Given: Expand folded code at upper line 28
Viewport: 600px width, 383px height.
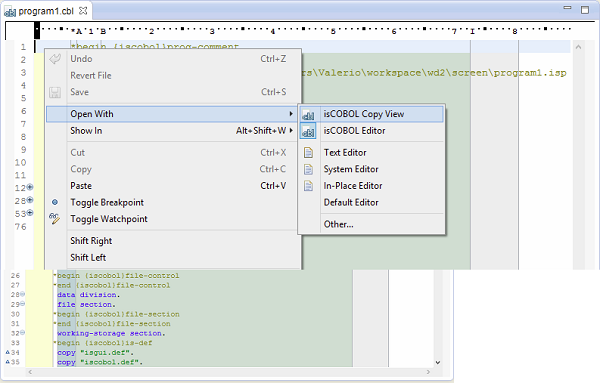Looking at the screenshot, I should point(30,200).
